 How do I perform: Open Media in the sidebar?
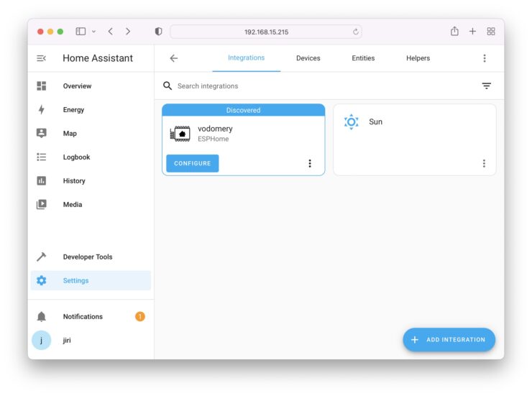pos(91,204)
